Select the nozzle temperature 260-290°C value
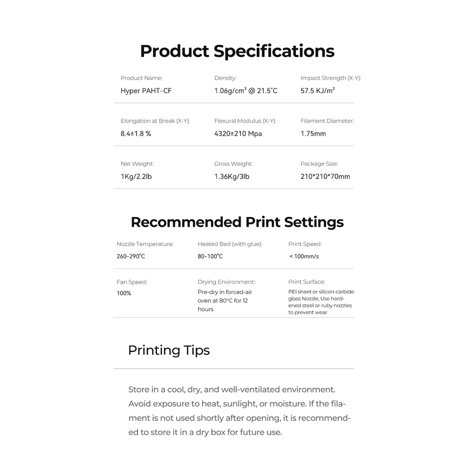The width and height of the screenshot is (476, 476). (x=131, y=256)
